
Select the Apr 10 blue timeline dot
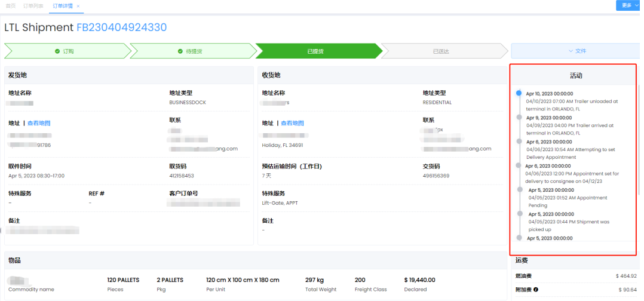tap(519, 93)
